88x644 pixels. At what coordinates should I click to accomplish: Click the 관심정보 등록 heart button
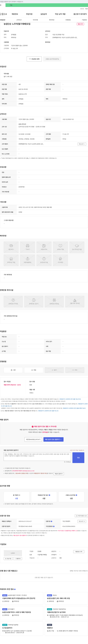point(34,59)
